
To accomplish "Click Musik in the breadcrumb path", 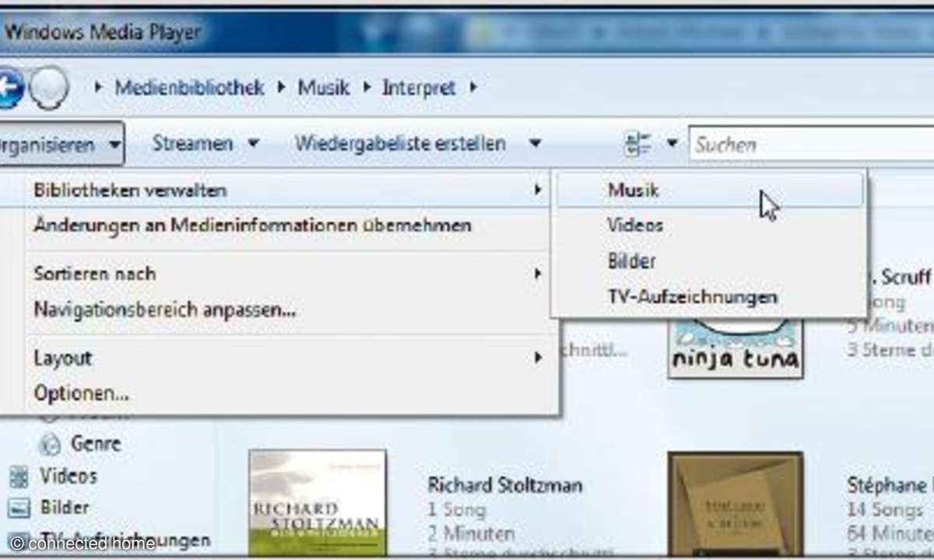I will 324,87.
